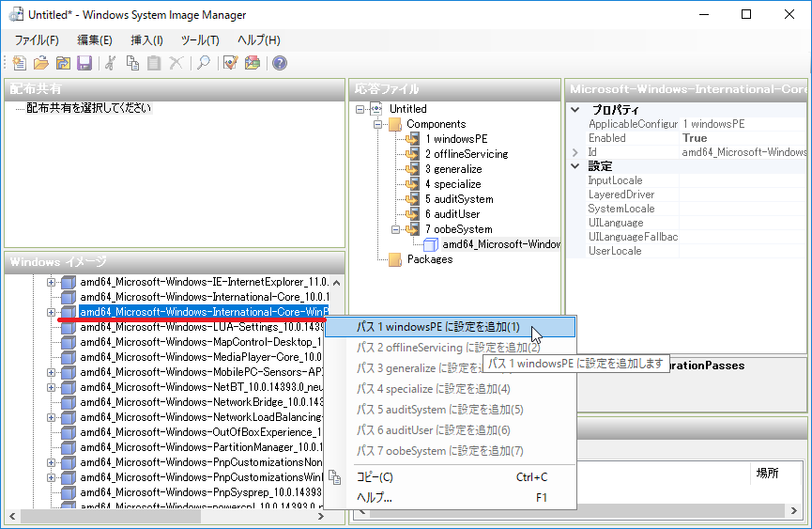Collapse the 設定 settings section

pos(575,166)
